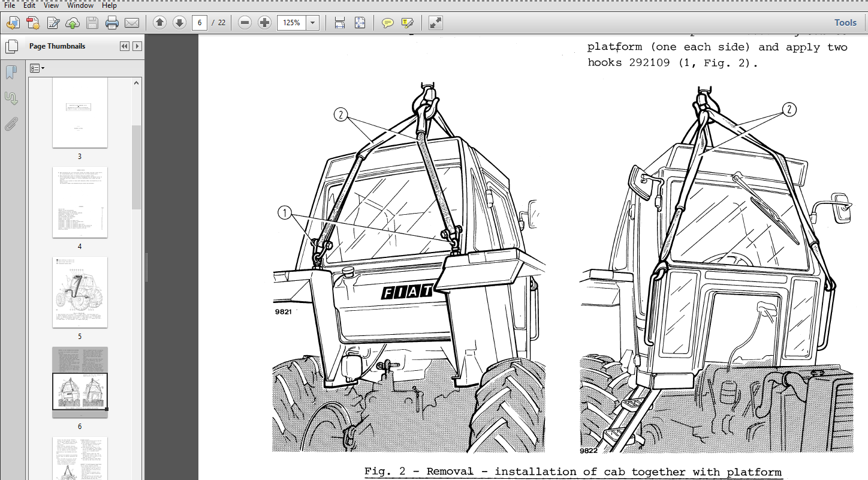The width and height of the screenshot is (868, 480).
Task: Select the highlight text tool
Action: (x=408, y=23)
